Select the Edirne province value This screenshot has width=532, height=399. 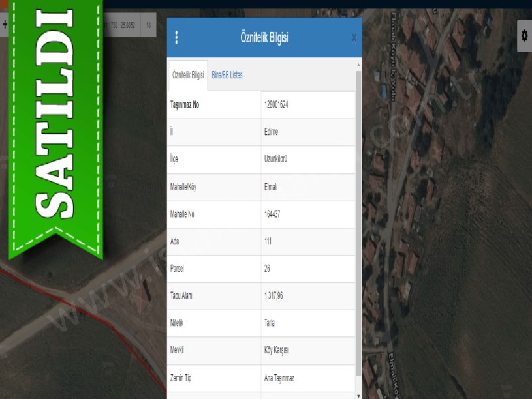click(x=272, y=132)
